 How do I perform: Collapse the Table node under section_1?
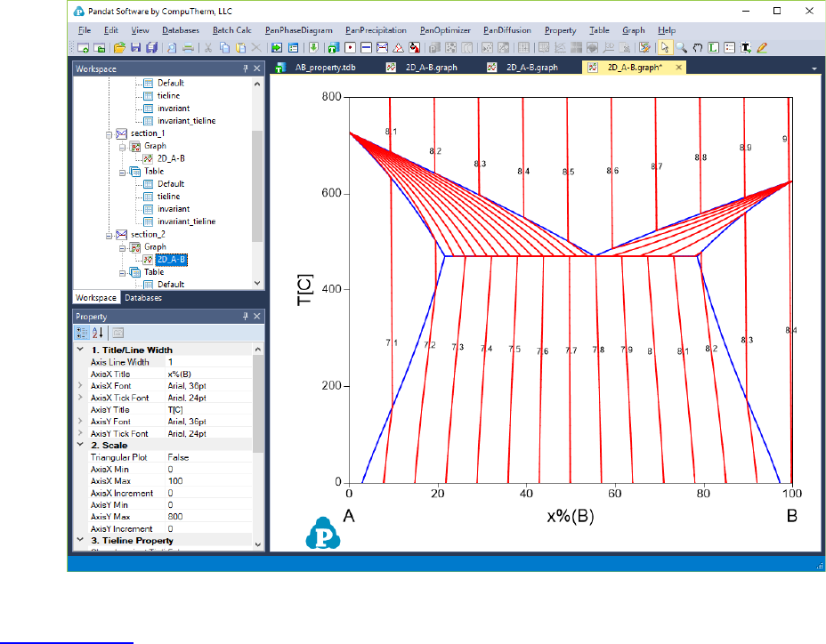point(122,173)
